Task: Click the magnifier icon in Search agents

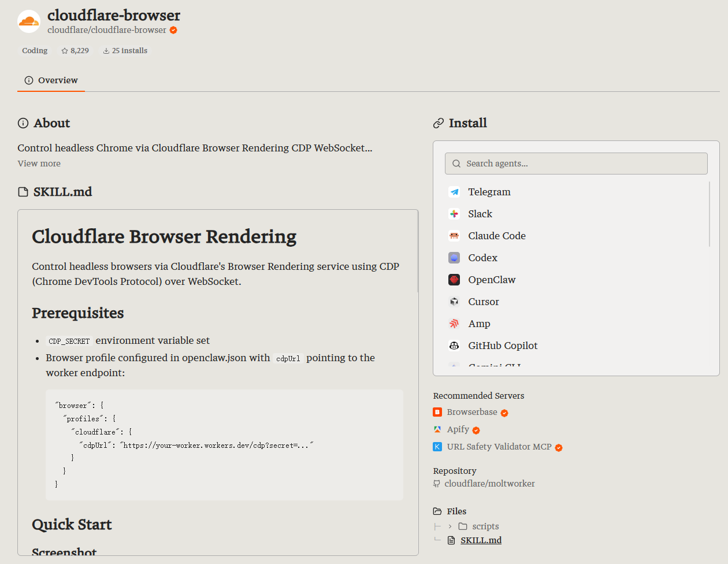Action: (456, 164)
